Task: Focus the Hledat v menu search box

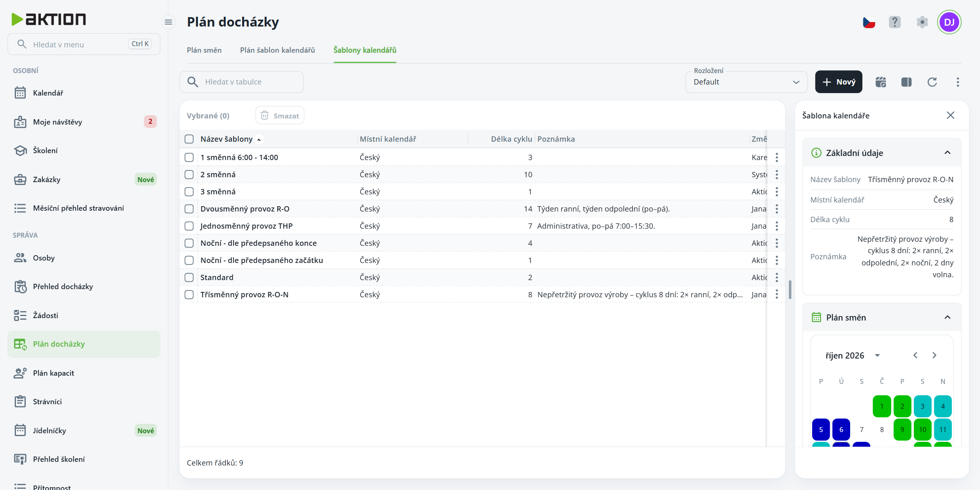Action: [84, 44]
